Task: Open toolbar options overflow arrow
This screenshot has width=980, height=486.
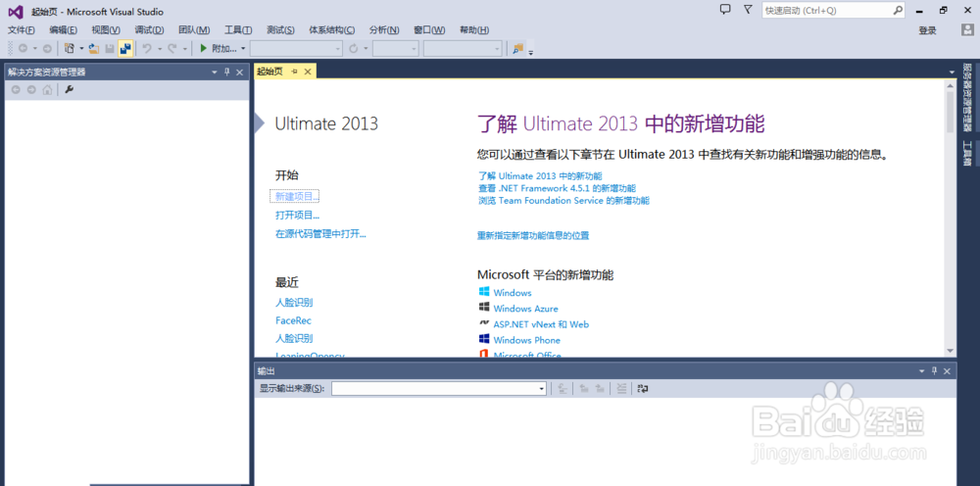Action: 530,52
